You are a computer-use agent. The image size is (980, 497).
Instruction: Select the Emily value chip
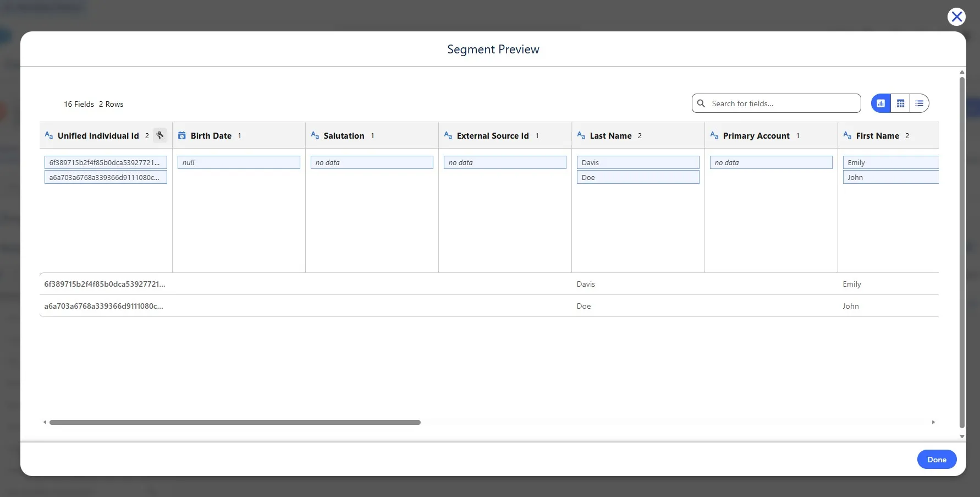pyautogui.click(x=891, y=162)
